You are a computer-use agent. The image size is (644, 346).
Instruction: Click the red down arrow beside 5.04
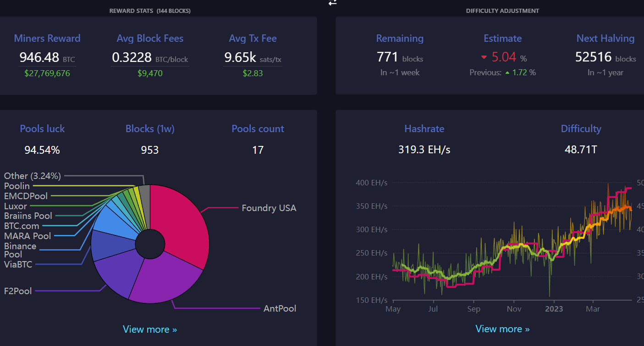coord(484,57)
